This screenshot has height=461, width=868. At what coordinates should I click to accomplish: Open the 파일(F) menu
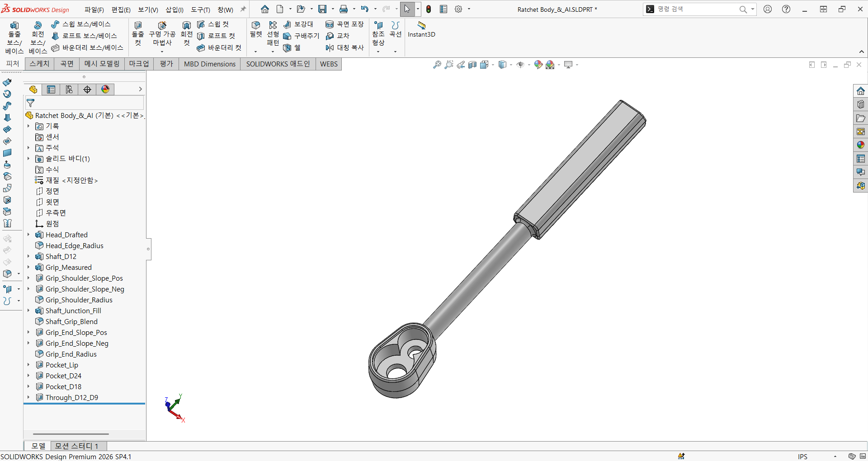[x=94, y=9]
